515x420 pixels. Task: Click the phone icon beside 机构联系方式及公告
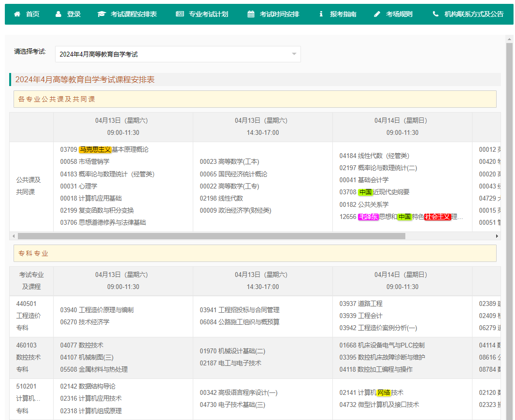[436, 14]
